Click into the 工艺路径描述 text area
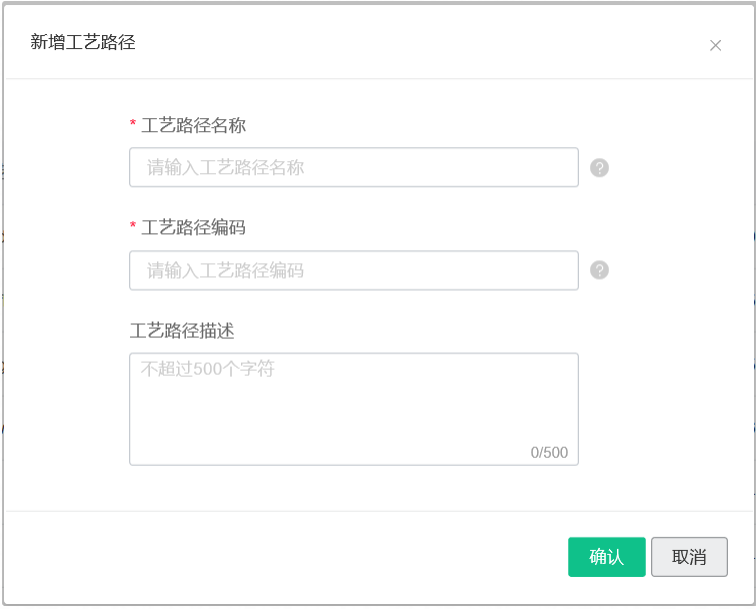 pyautogui.click(x=354, y=409)
